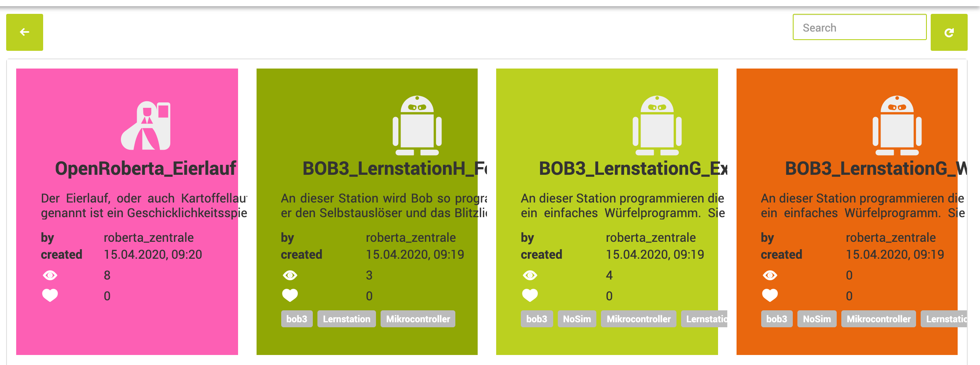Click the eye icon on the orange card

click(770, 275)
